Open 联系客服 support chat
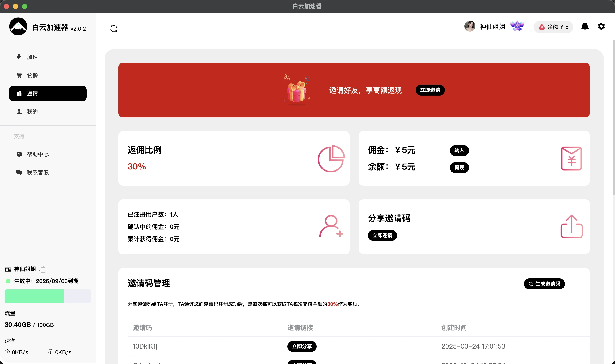 click(x=38, y=173)
